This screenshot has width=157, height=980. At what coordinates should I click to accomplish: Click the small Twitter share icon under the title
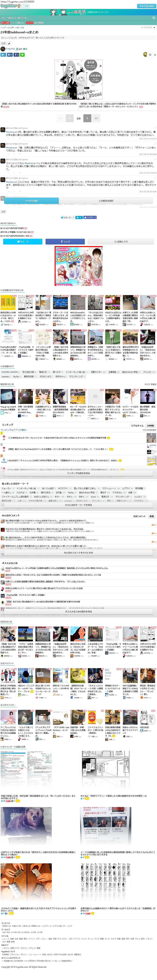[x=3, y=55]
